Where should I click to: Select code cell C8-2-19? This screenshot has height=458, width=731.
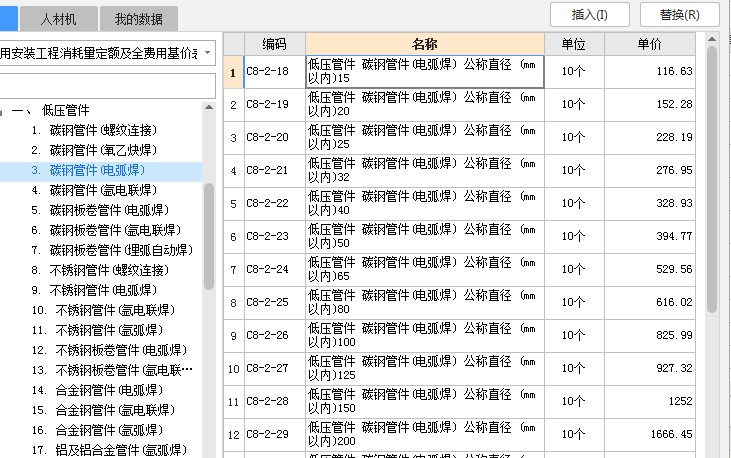point(275,105)
